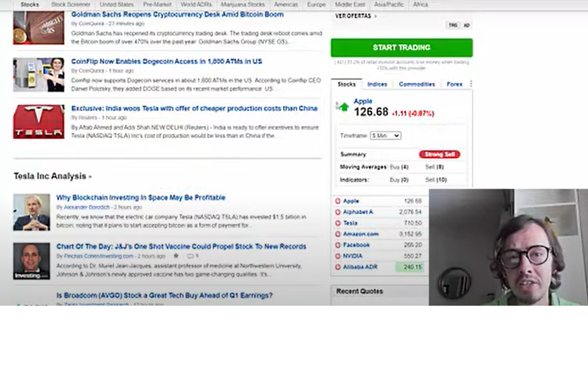This screenshot has width=588, height=374.
Task: Click Alexander Borodich's author photo
Action: click(x=31, y=212)
